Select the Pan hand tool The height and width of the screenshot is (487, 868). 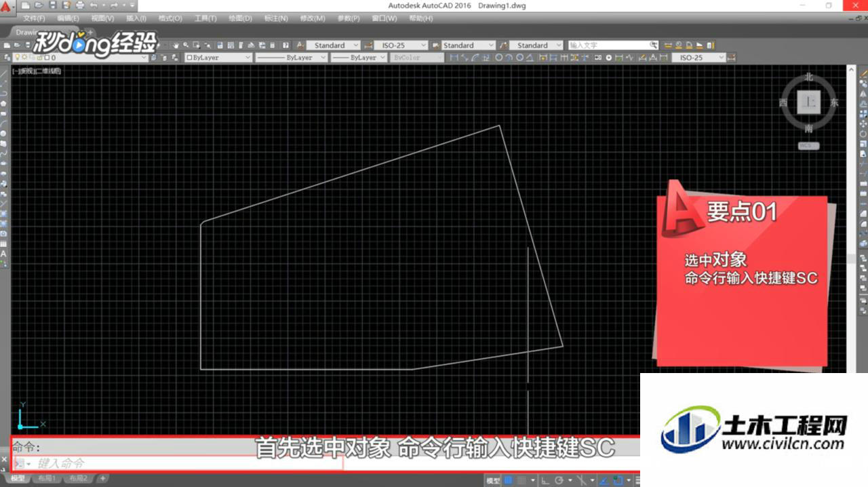point(175,45)
